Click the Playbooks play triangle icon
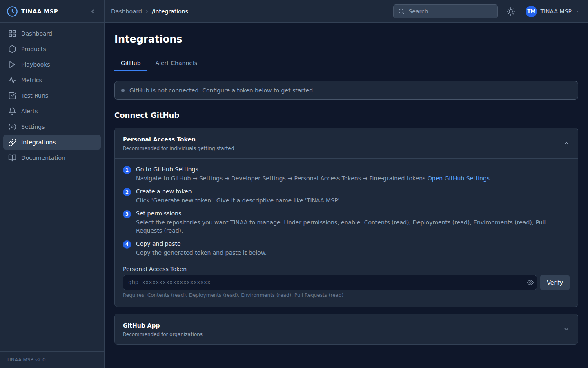588x368 pixels. (x=12, y=65)
